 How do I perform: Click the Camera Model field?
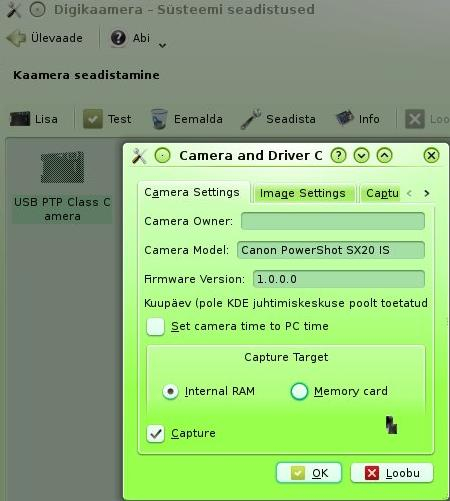pos(331,250)
